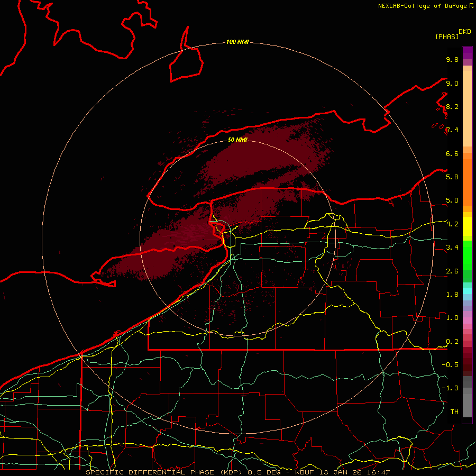Click the 18 JAN 26 date text
Image resolution: width=476 pixels, height=476 pixels.
tap(340, 472)
